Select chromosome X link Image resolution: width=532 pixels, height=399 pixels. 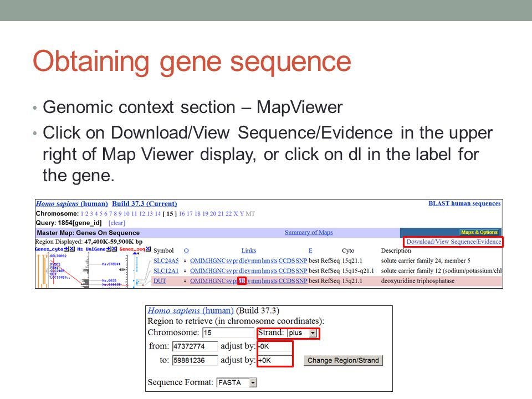[236, 214]
